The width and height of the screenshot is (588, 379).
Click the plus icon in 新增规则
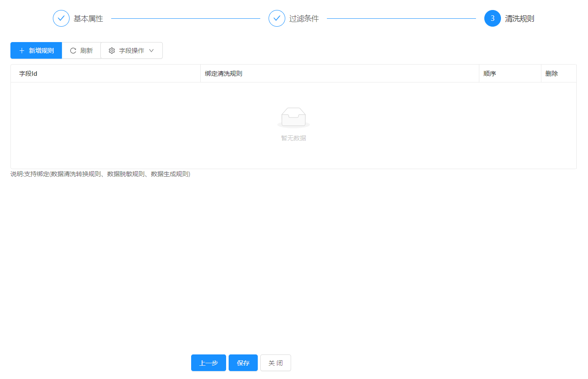(22, 50)
